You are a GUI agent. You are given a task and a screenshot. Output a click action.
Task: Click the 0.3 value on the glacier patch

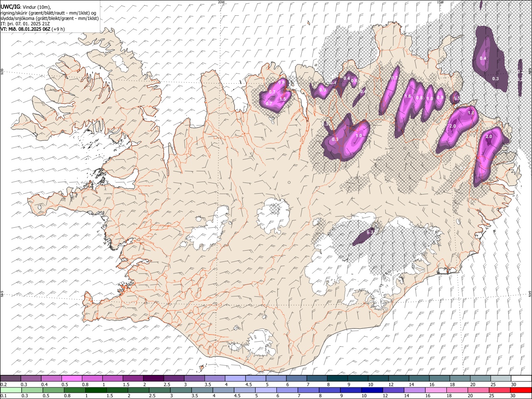click(x=369, y=232)
